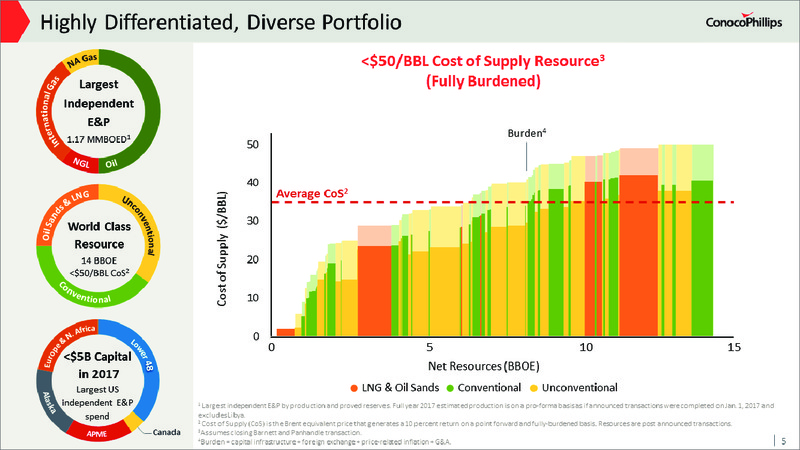The height and width of the screenshot is (450, 800).
Task: Click the 'Alaska' ring segment label
Action: pyautogui.click(x=49, y=403)
